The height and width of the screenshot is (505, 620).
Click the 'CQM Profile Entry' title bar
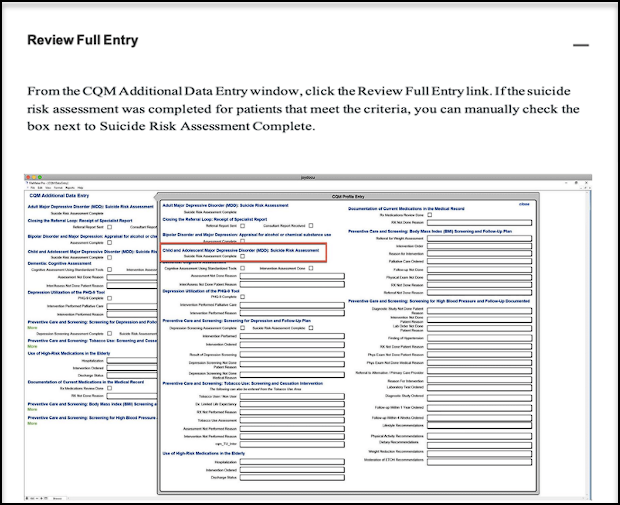coord(348,196)
